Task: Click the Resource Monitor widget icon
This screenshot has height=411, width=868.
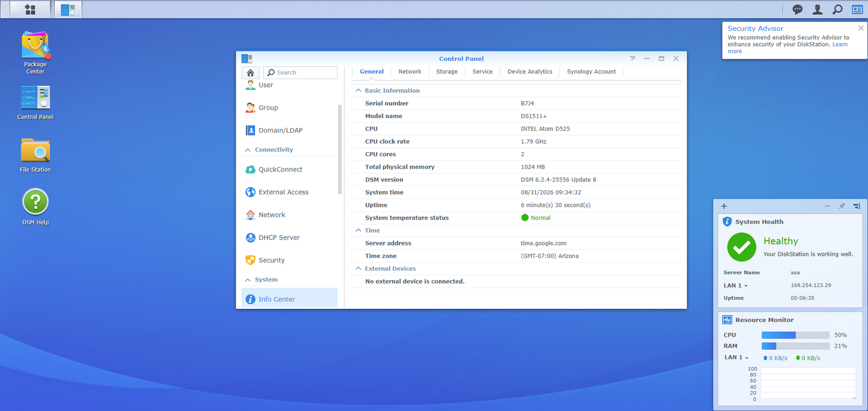Action: click(727, 320)
